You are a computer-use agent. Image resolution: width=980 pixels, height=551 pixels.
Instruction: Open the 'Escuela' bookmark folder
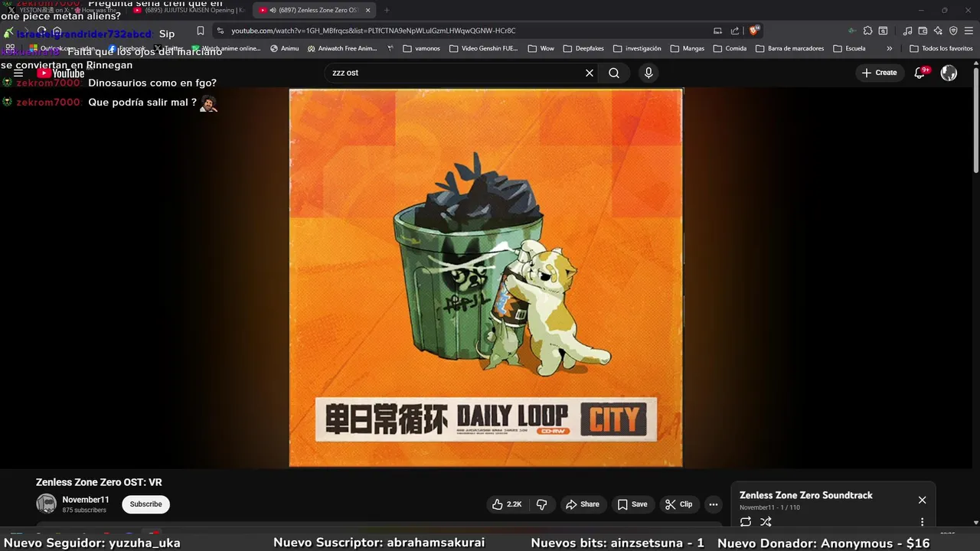[x=849, y=48]
